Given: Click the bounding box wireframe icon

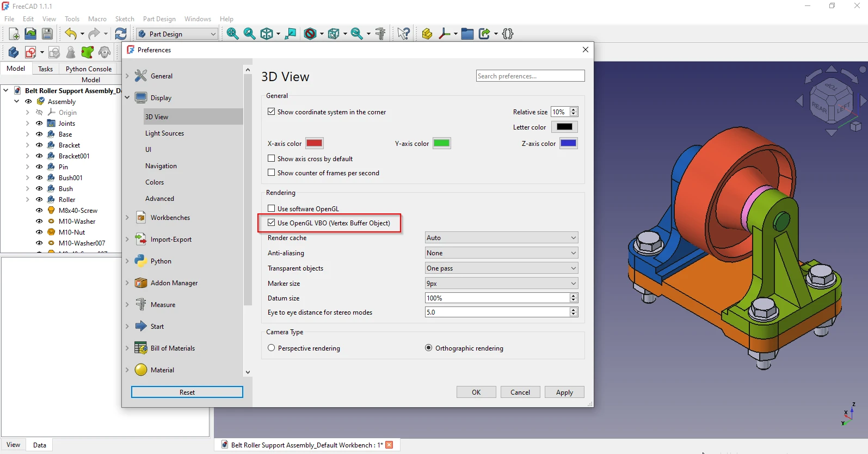Looking at the screenshot, I should pos(334,34).
